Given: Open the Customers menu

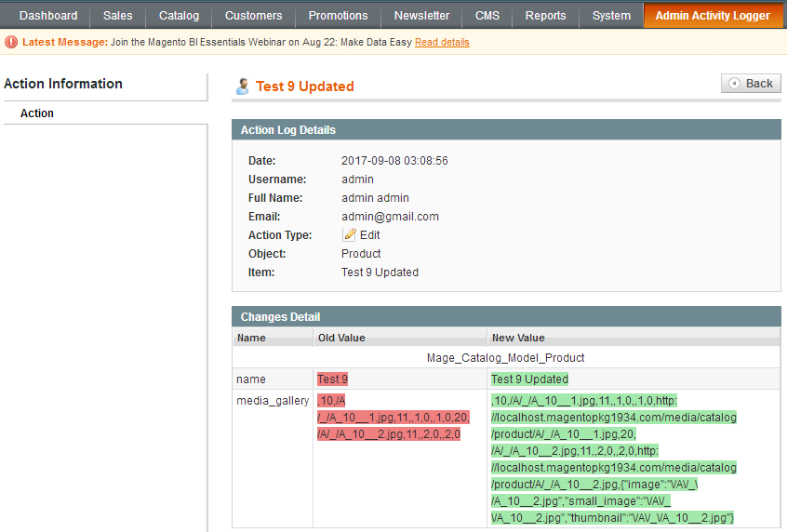Looking at the screenshot, I should [253, 16].
